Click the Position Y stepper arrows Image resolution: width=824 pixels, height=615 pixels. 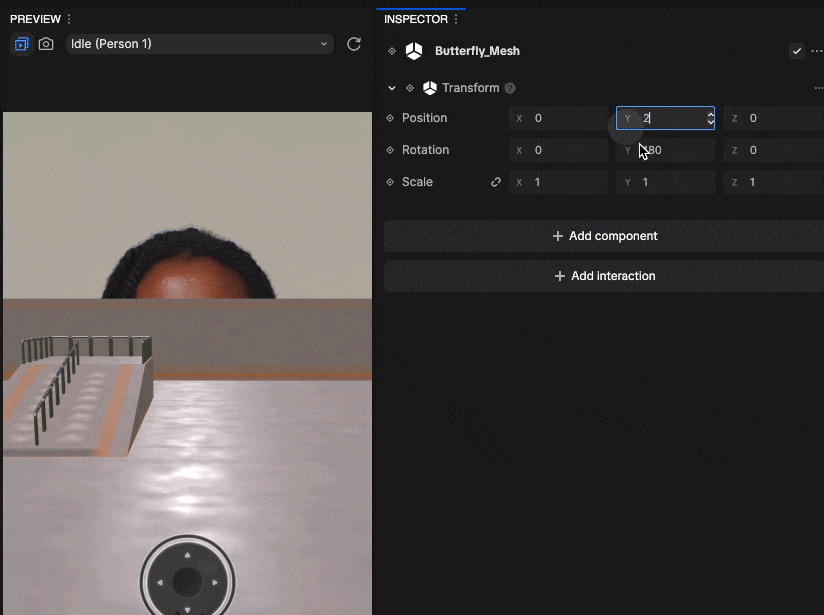click(x=710, y=118)
